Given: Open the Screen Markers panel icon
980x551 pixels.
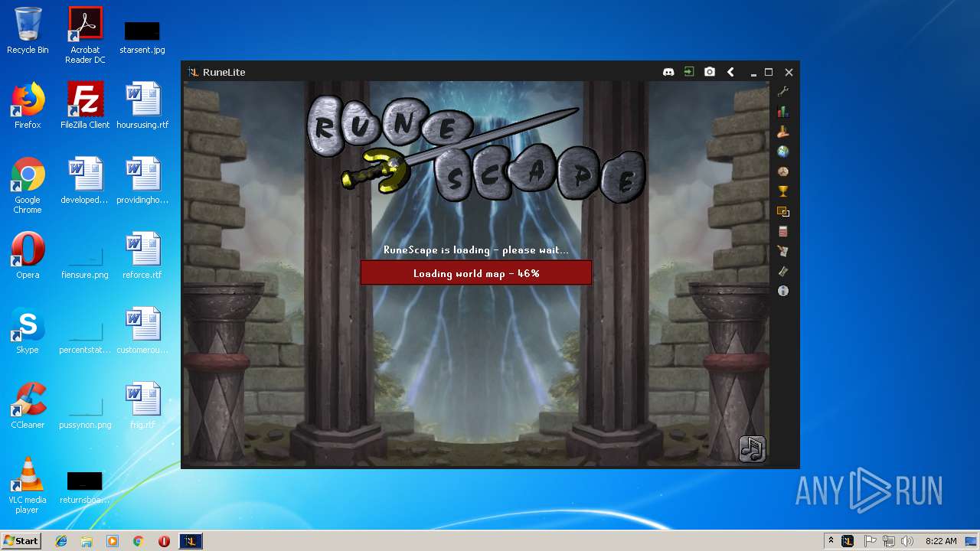Looking at the screenshot, I should pos(782,211).
